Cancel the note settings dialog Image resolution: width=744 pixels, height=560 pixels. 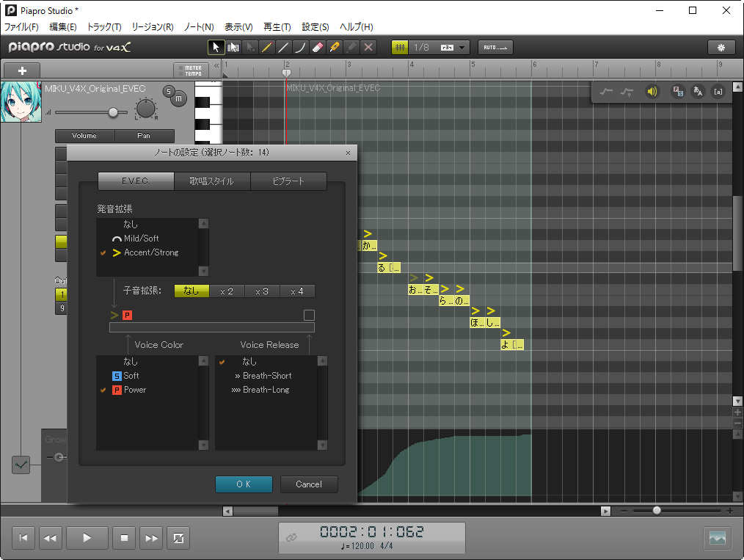tap(309, 484)
